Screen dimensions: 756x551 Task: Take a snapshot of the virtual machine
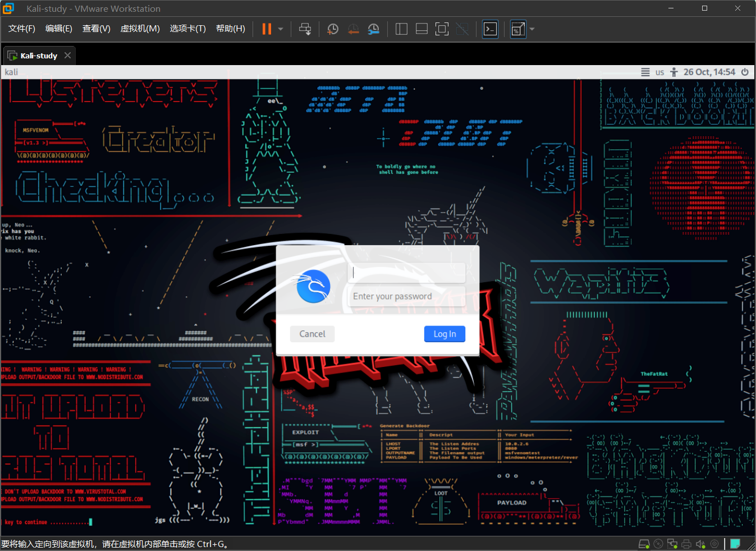[x=333, y=29]
